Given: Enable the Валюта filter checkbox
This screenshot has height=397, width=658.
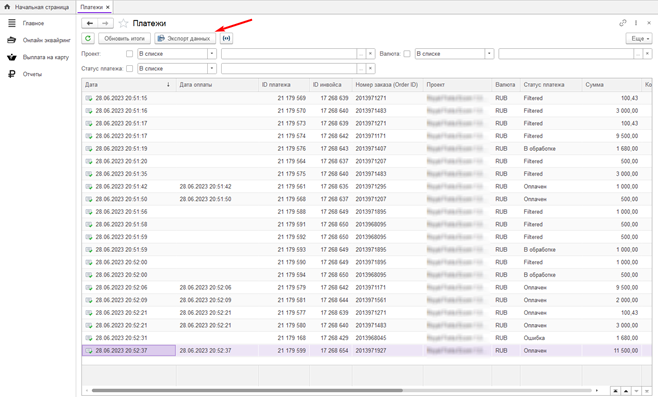Looking at the screenshot, I should (407, 54).
